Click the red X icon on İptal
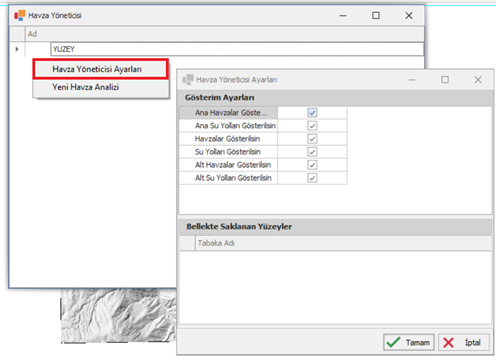The width and height of the screenshot is (496, 360). (x=449, y=342)
